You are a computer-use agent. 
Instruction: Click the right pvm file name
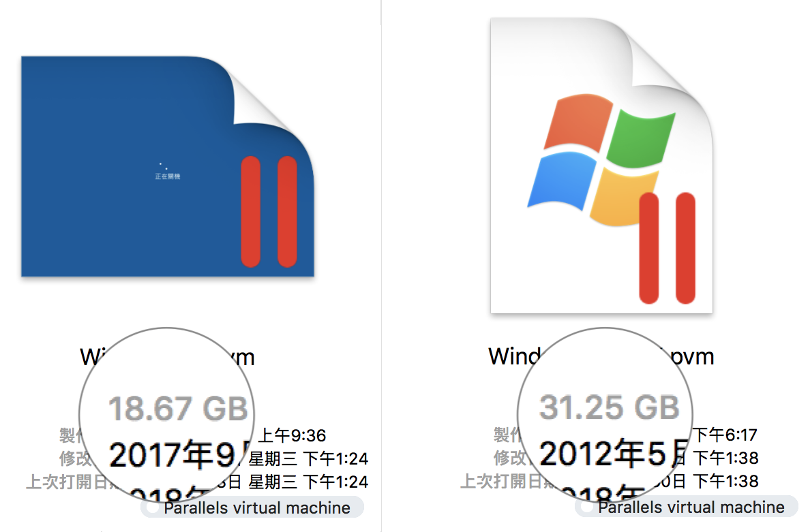click(601, 356)
